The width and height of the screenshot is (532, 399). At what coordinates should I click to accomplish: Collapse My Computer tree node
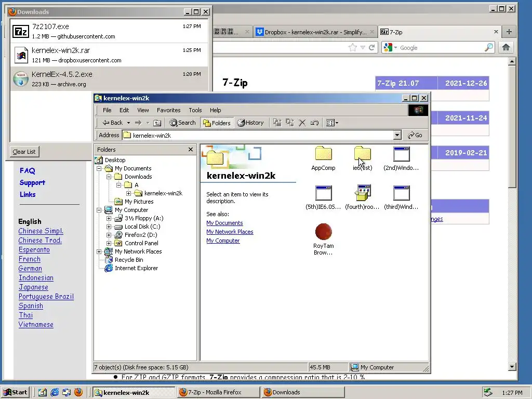[99, 210]
